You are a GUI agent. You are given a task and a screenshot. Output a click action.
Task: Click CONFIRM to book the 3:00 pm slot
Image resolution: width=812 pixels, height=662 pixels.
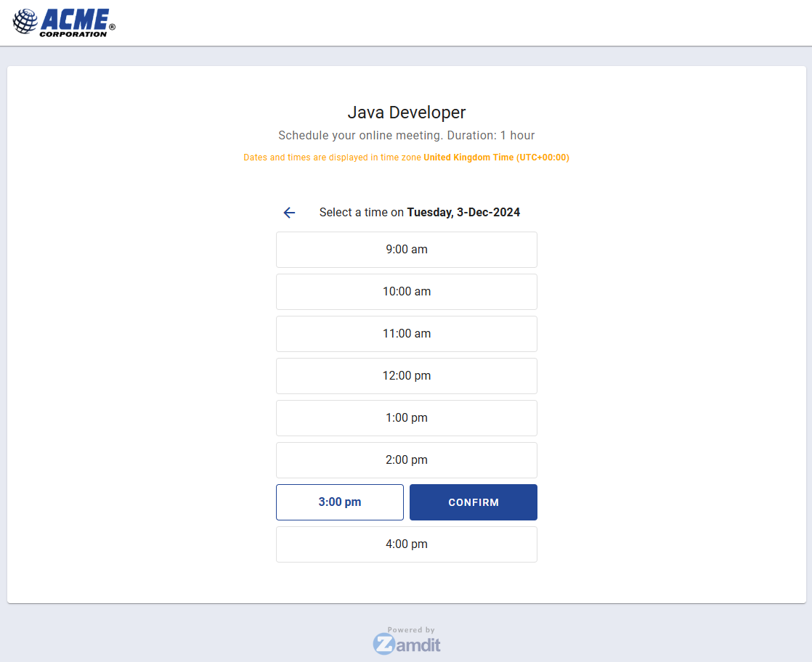point(473,502)
